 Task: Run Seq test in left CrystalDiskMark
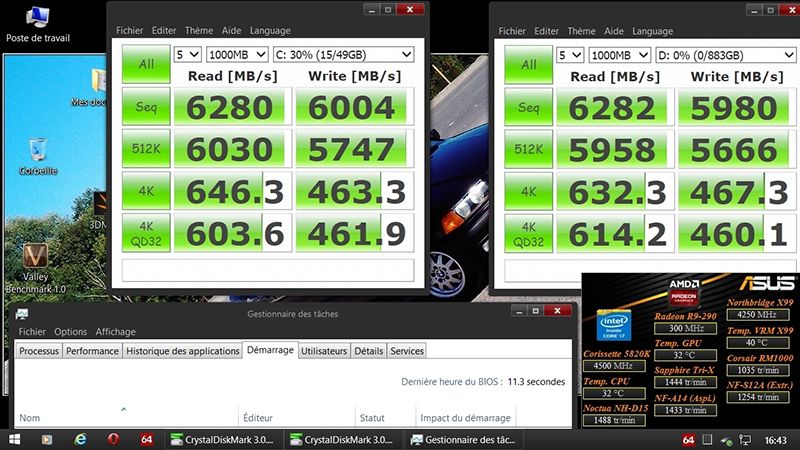pos(146,107)
